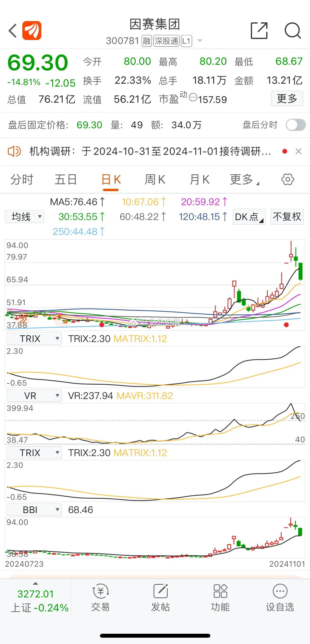The height and width of the screenshot is (644, 310).
Task: Dismiss the notice with the X
Action: (x=298, y=151)
